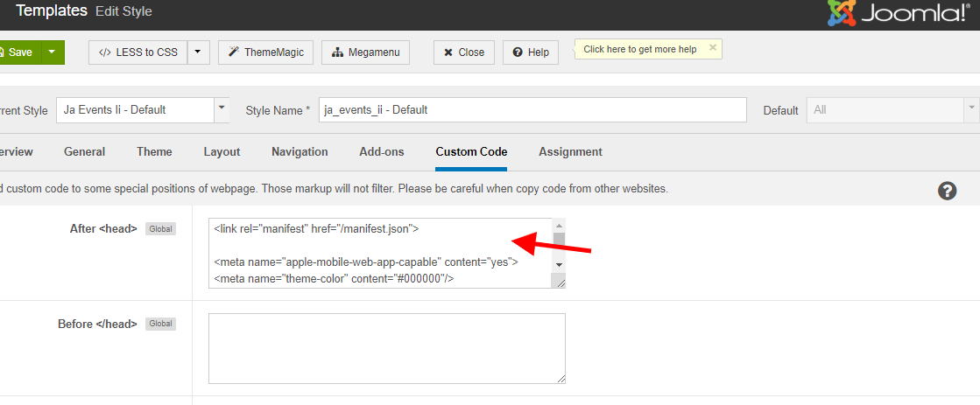Screen dimensions: 980x405
Task: Expand the LESS to CSS dropdown arrow
Action: pyautogui.click(x=199, y=52)
